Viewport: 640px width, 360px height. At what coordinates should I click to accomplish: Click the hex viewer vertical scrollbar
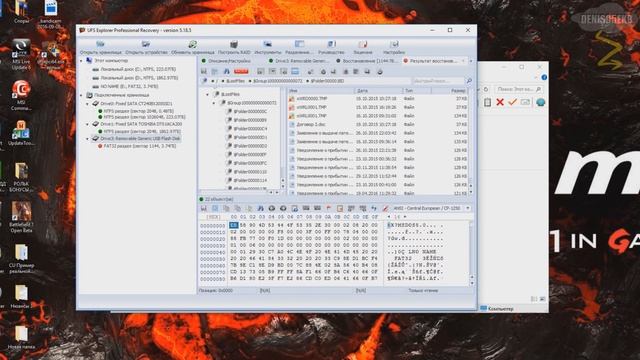coord(472,253)
